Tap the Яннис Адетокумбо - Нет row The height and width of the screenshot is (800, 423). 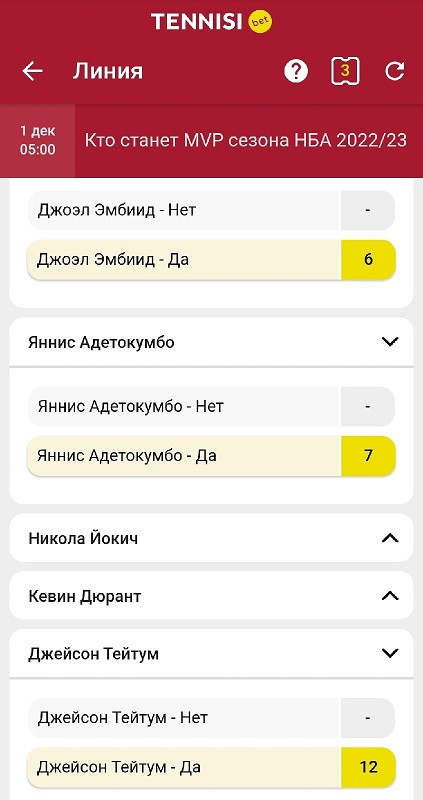pos(211,407)
